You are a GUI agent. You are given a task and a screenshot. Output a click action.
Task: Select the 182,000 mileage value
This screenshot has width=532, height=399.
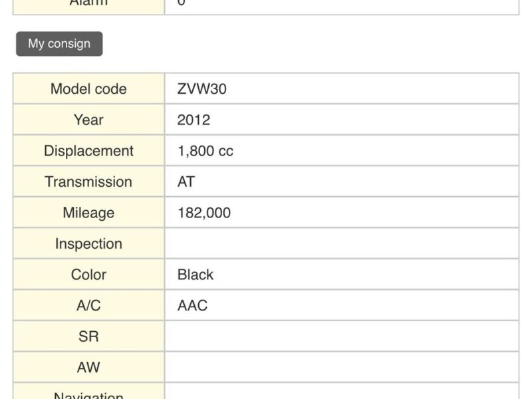204,213
